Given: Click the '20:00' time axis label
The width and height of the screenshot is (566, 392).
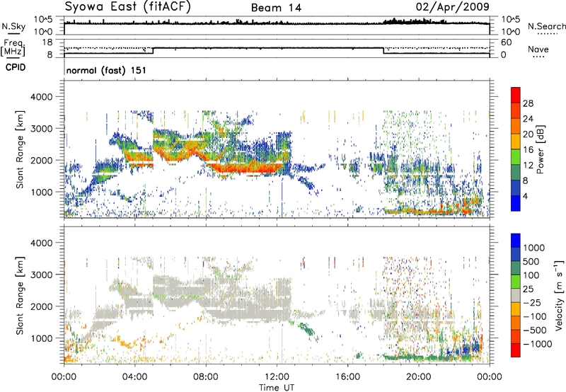Looking at the screenshot, I should [419, 377].
